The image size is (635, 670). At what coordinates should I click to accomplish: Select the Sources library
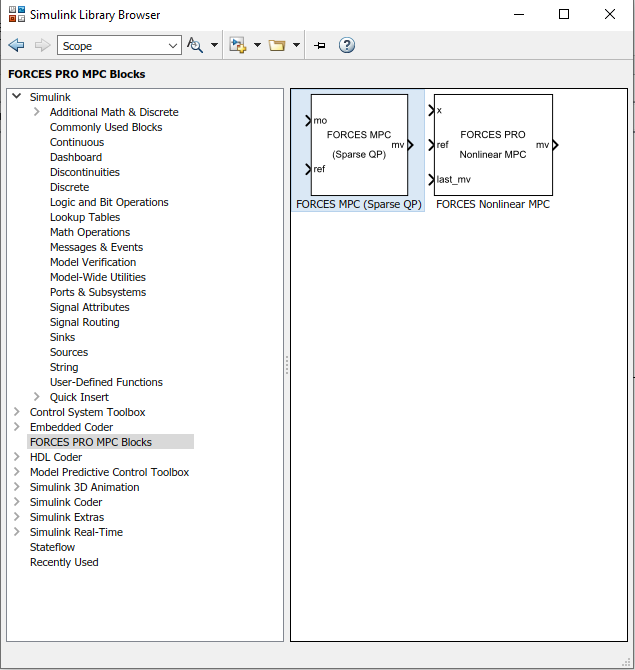point(69,352)
